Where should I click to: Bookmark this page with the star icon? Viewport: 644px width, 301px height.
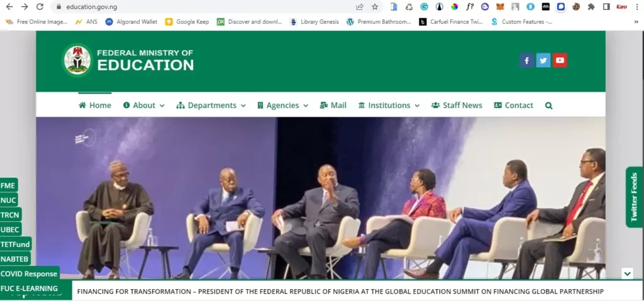coord(375,6)
